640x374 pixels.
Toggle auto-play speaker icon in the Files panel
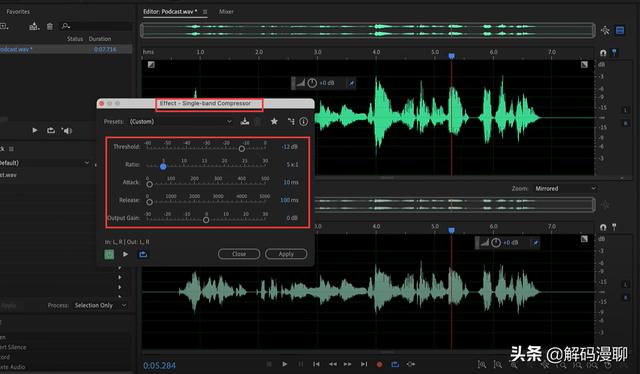coord(67,131)
